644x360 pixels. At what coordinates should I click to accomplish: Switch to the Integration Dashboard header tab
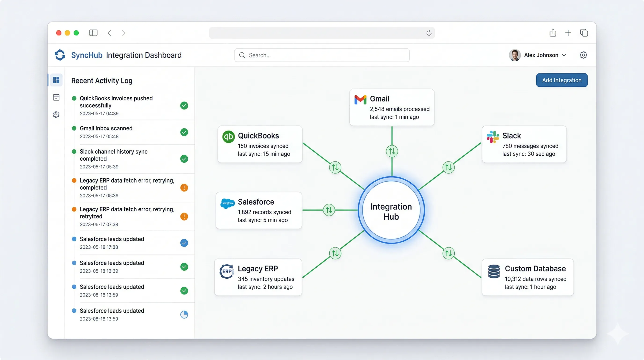coord(143,55)
